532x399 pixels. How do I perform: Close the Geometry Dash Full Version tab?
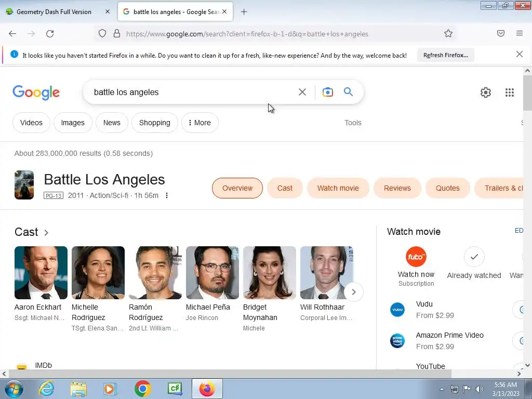108,11
